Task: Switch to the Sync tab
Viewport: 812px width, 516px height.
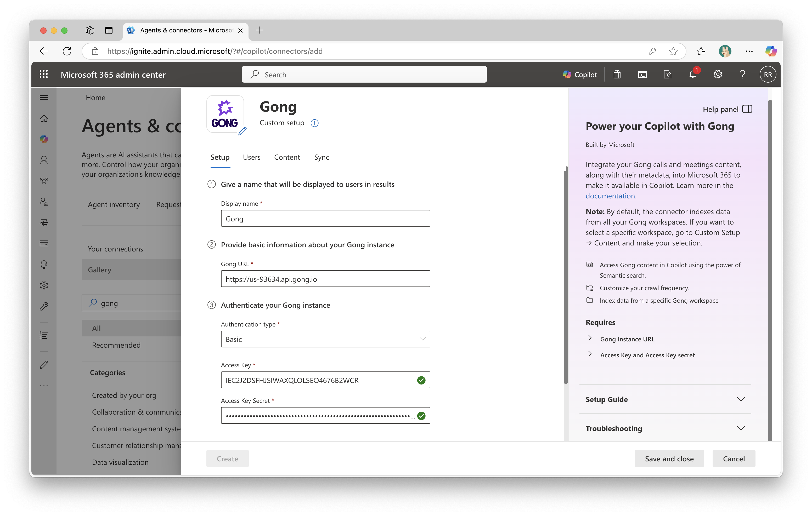Action: (321, 157)
